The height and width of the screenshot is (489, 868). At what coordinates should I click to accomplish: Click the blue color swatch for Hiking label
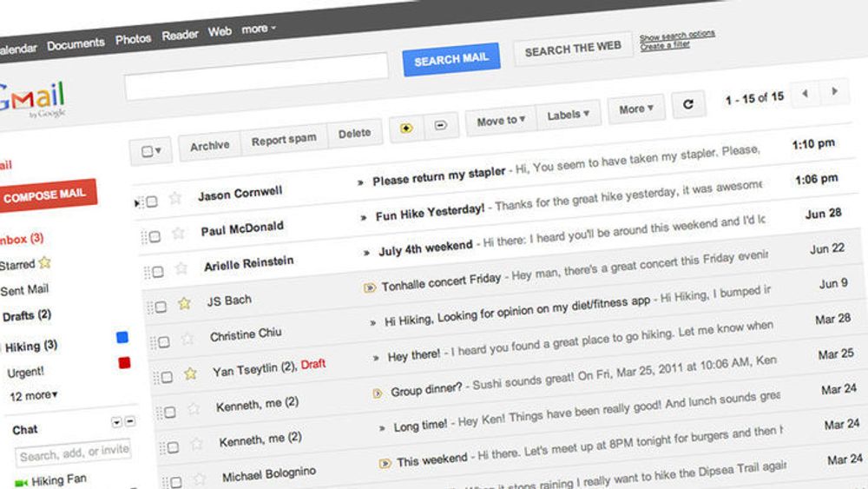[x=122, y=337]
